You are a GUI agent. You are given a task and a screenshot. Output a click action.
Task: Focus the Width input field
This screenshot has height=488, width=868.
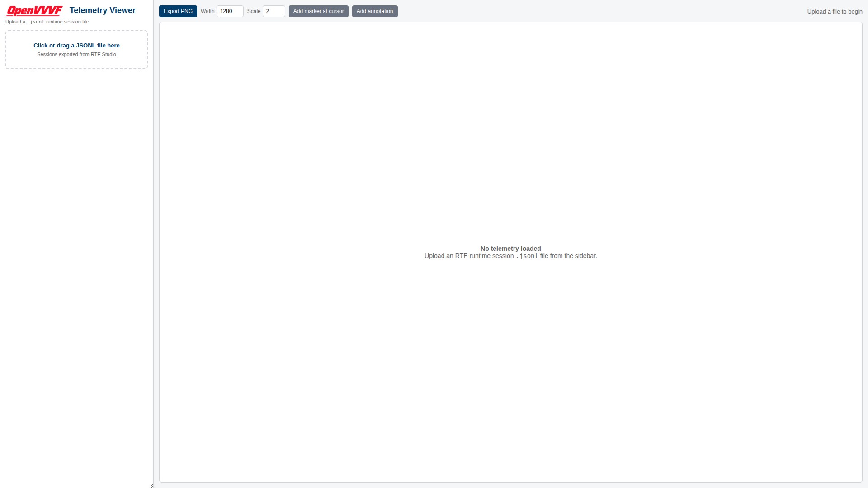pyautogui.click(x=230, y=11)
